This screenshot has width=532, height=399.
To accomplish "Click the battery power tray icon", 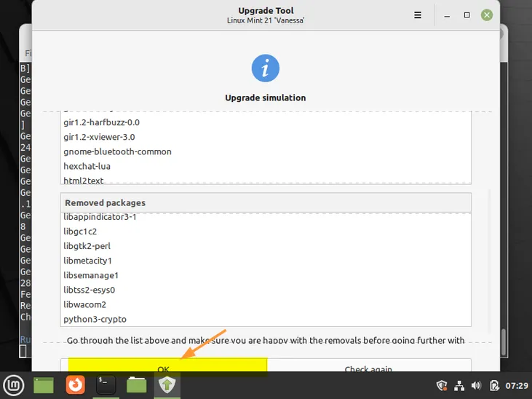I will [x=494, y=385].
